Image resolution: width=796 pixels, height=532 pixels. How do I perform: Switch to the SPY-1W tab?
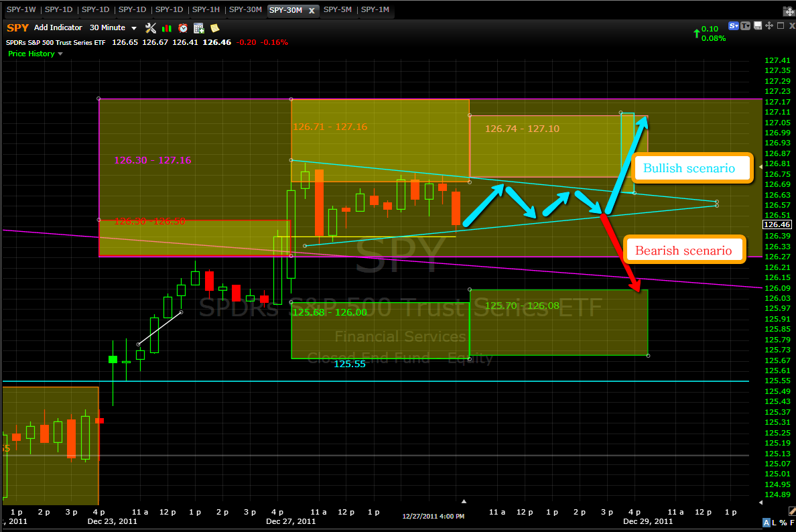coord(21,9)
